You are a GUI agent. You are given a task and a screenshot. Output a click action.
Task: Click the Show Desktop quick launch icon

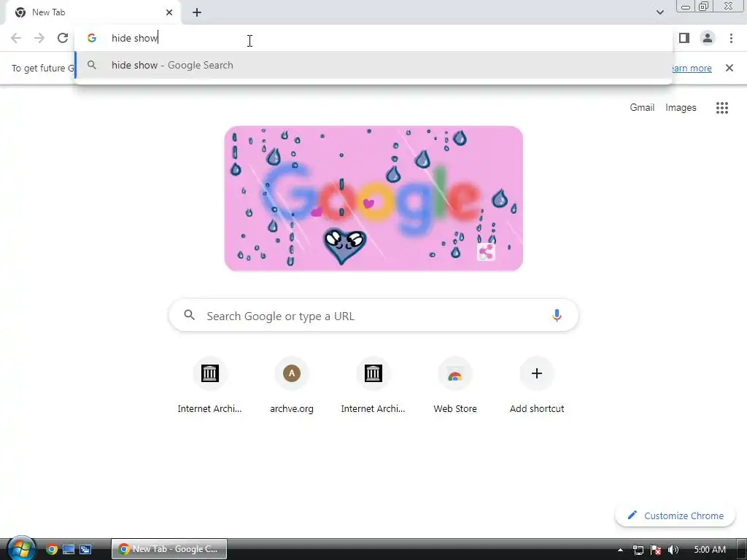click(69, 549)
